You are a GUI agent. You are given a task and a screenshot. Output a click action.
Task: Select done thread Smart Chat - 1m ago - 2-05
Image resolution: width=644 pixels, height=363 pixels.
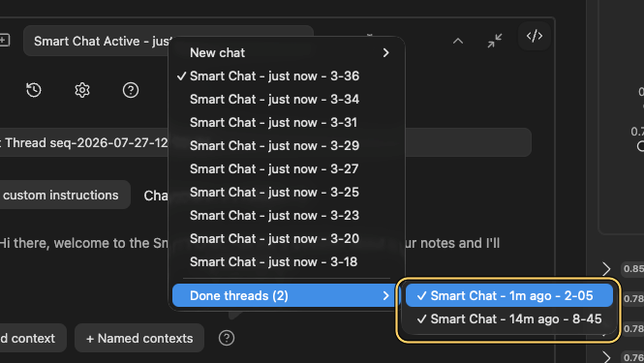509,295
